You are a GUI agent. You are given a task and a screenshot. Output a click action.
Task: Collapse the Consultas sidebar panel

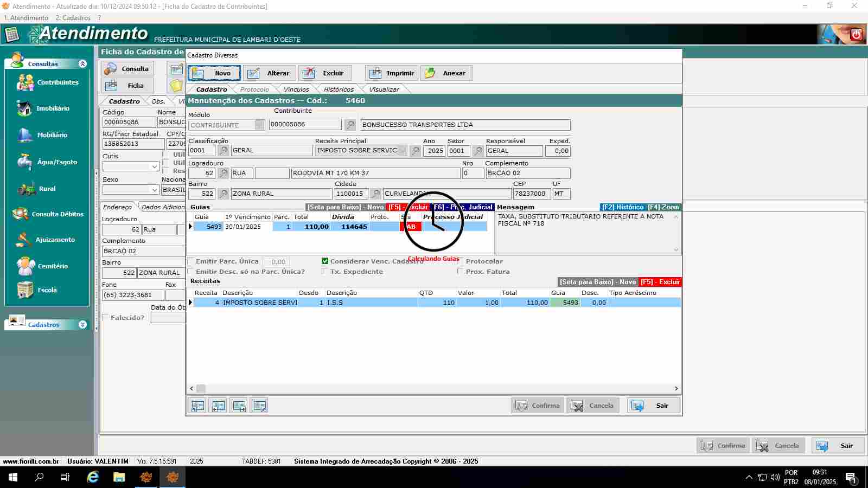[x=82, y=64]
